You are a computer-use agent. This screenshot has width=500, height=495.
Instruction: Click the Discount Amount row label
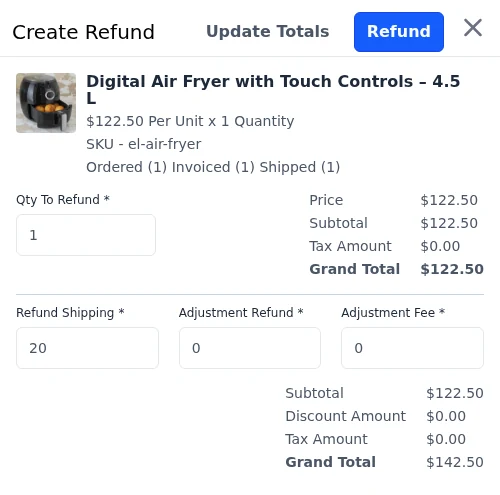[346, 416]
